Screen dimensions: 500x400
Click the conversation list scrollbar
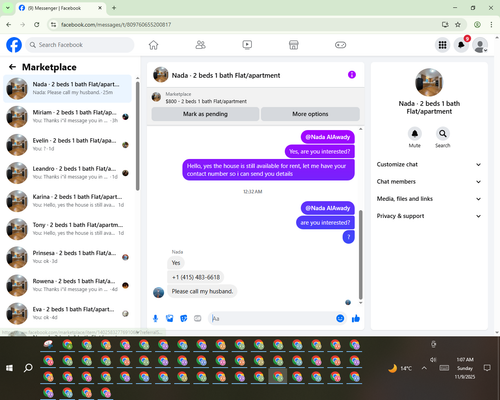[137, 136]
